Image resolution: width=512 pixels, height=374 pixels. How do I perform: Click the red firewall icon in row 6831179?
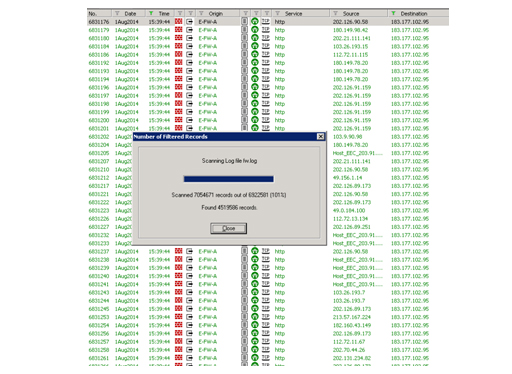179,30
